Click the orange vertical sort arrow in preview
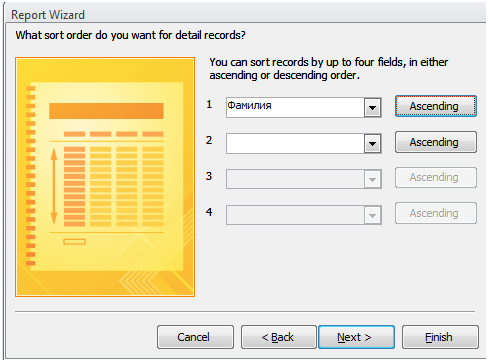488x362 pixels. point(54,187)
